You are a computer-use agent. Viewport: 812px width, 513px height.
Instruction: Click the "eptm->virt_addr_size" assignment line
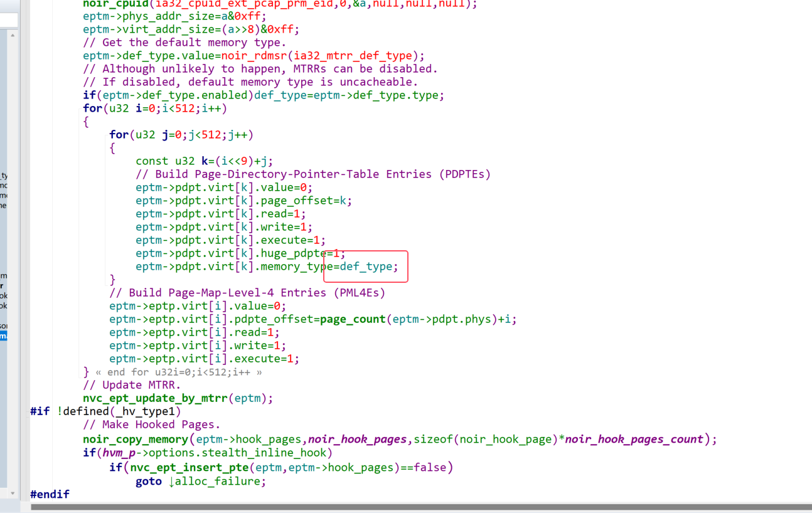coord(191,29)
